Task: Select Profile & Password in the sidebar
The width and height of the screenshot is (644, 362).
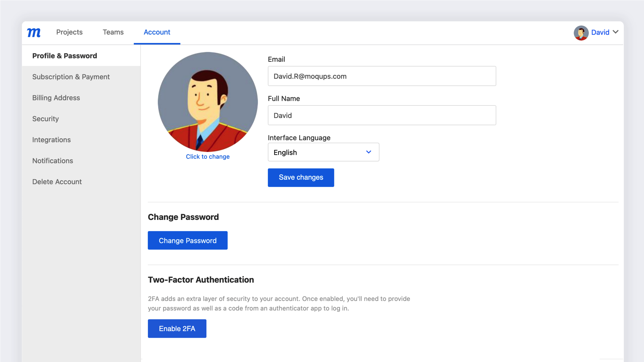Action: tap(65, 56)
